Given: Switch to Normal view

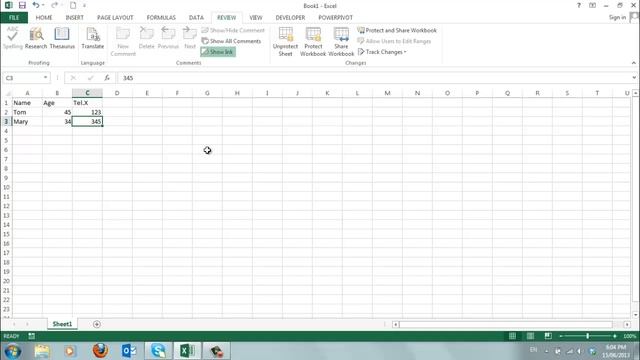Looking at the screenshot, I should (512, 336).
